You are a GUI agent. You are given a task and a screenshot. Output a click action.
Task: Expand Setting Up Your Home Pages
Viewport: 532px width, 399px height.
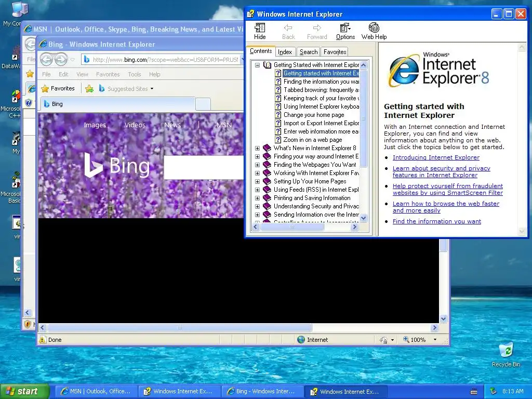click(x=258, y=181)
